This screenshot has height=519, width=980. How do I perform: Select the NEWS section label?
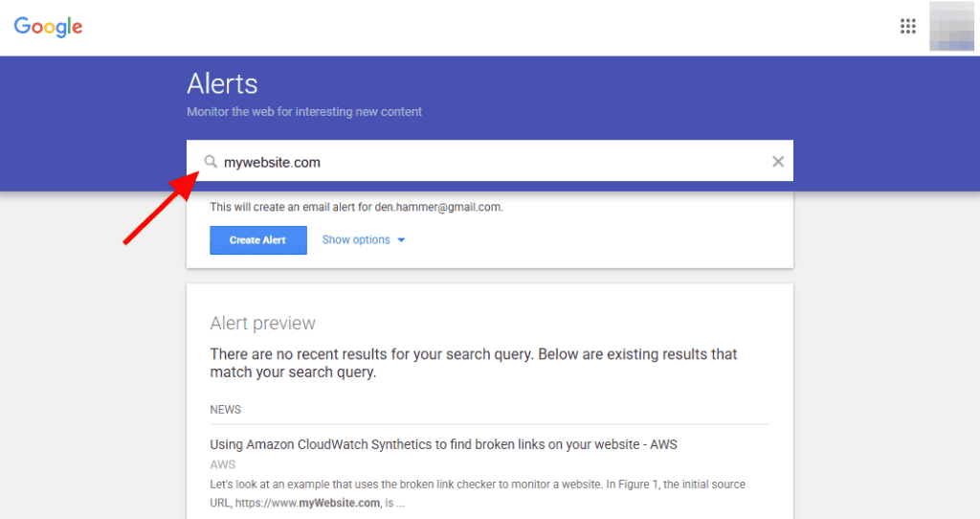[226, 410]
